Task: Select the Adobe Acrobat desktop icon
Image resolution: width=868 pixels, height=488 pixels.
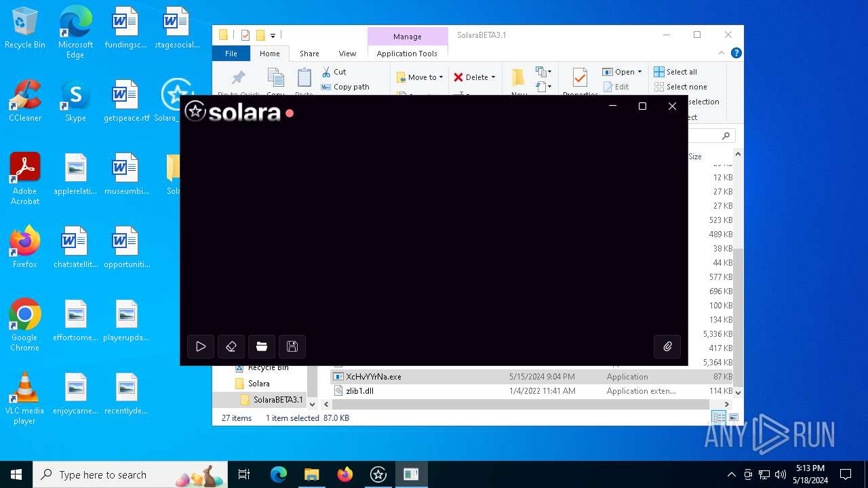Action: 25,178
